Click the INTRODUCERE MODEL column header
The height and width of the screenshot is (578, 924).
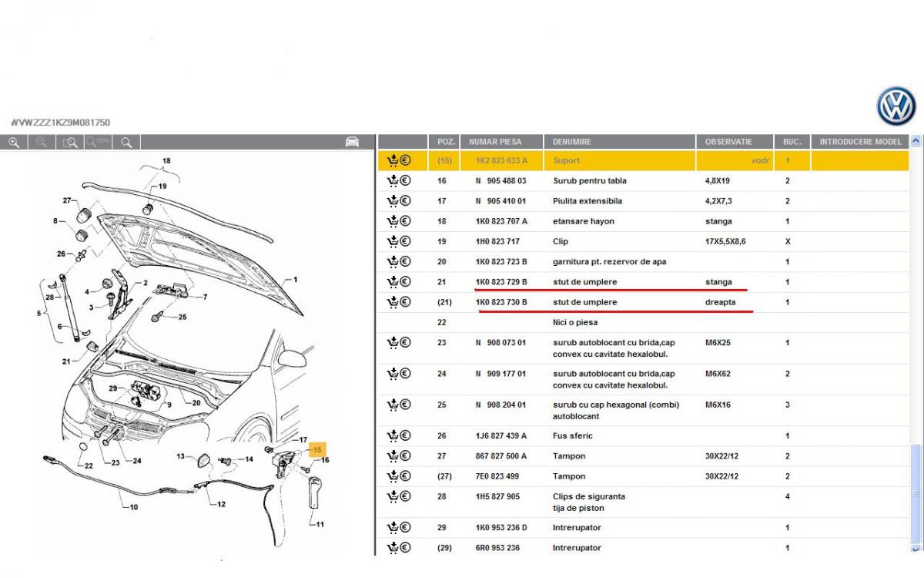(x=860, y=142)
